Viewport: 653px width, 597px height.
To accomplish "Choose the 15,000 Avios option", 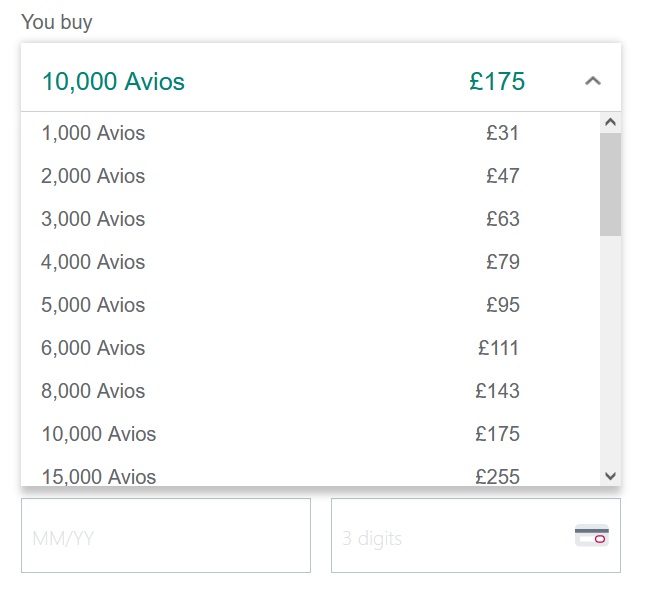I will [99, 476].
